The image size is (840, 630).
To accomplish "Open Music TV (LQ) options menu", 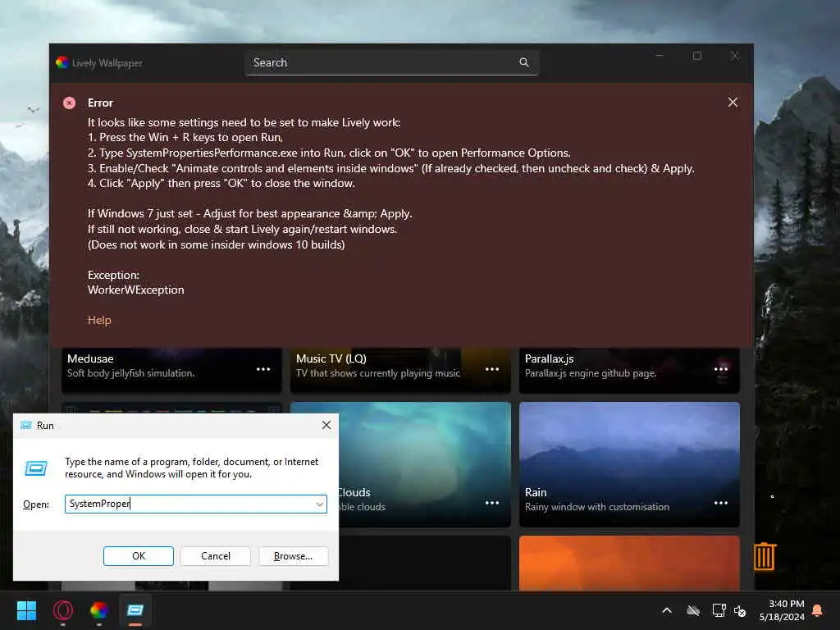I will [x=492, y=369].
